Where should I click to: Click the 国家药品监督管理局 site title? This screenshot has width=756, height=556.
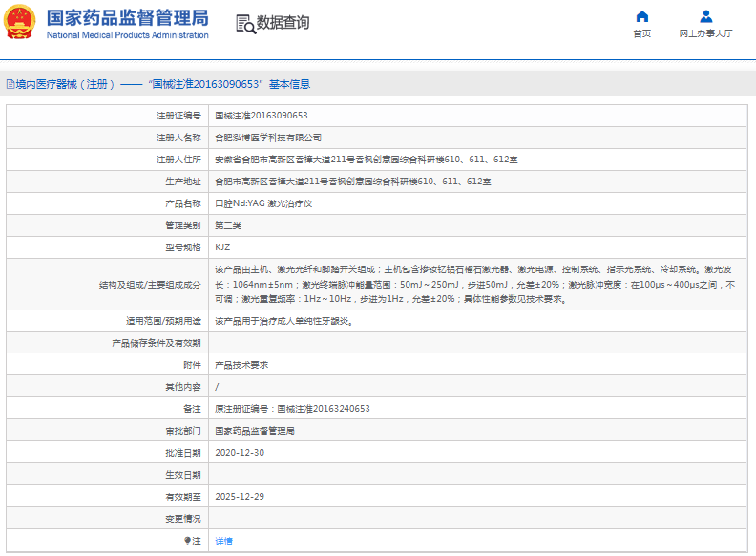(127, 17)
